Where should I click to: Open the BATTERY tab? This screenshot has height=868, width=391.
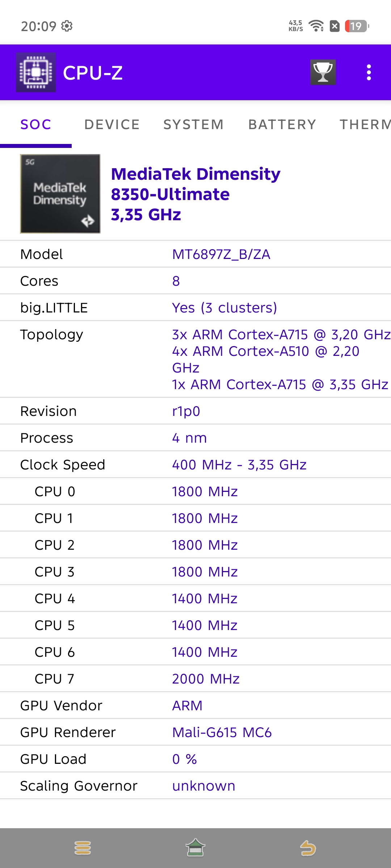[x=282, y=124]
